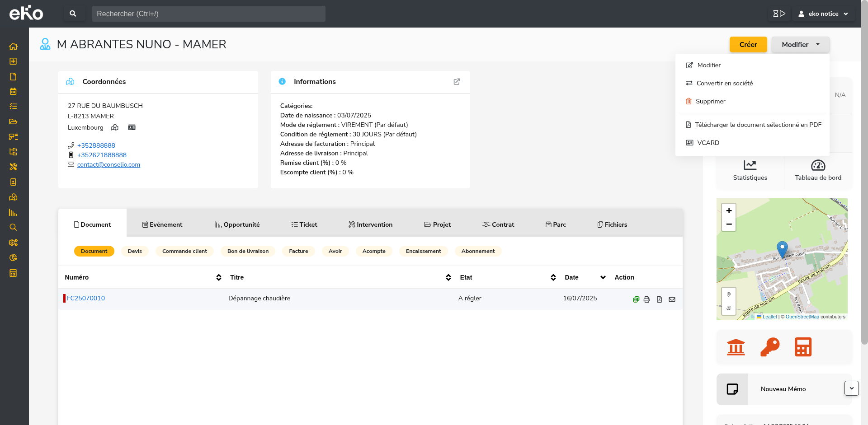Open the printer icon for invoice FC25070010
Image resolution: width=868 pixels, height=425 pixels.
click(x=647, y=299)
